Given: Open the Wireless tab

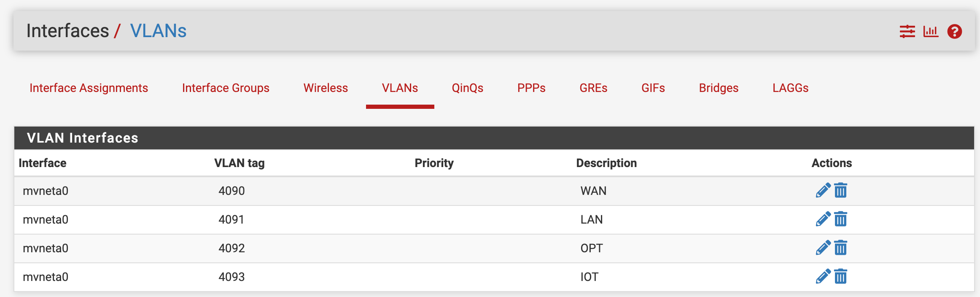Looking at the screenshot, I should click(326, 88).
